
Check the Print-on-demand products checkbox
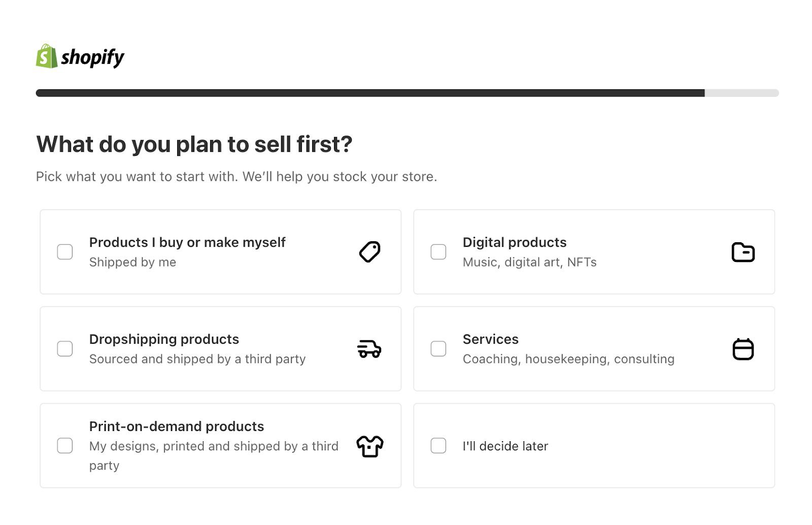coord(64,446)
